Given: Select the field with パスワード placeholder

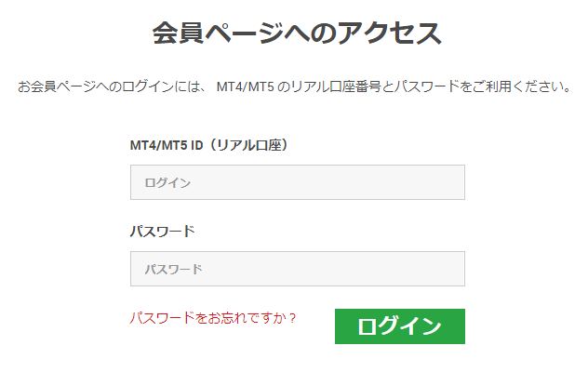Looking at the screenshot, I should point(298,269).
